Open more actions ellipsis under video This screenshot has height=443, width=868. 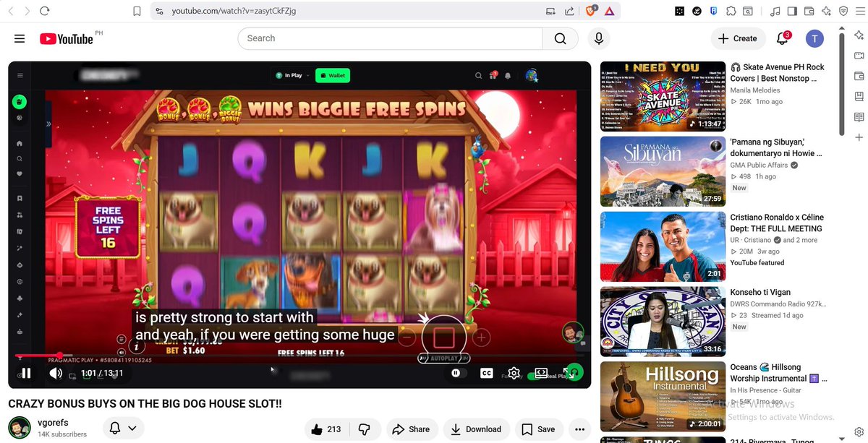[x=580, y=429]
